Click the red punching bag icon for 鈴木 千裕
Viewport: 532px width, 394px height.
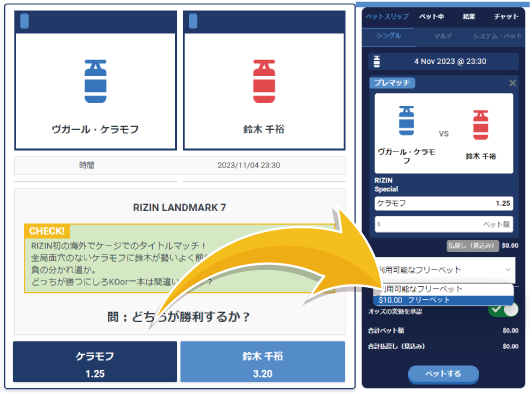pyautogui.click(x=264, y=81)
